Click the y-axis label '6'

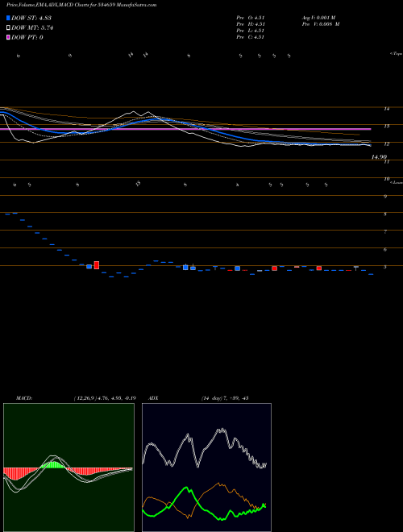point(385,249)
